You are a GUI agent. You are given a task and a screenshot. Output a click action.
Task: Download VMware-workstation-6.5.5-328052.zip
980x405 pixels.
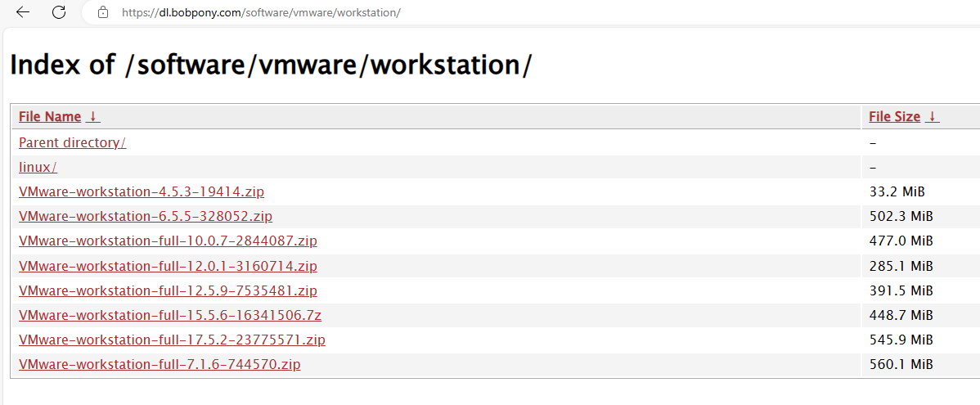(x=146, y=216)
